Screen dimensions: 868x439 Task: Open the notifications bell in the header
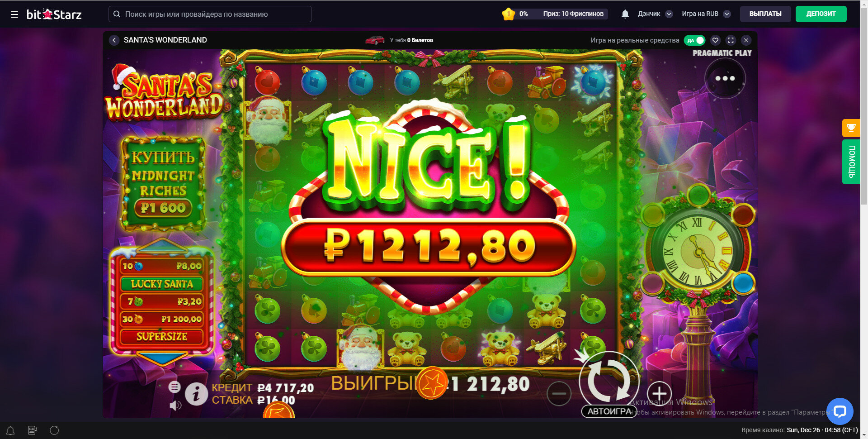coord(625,14)
